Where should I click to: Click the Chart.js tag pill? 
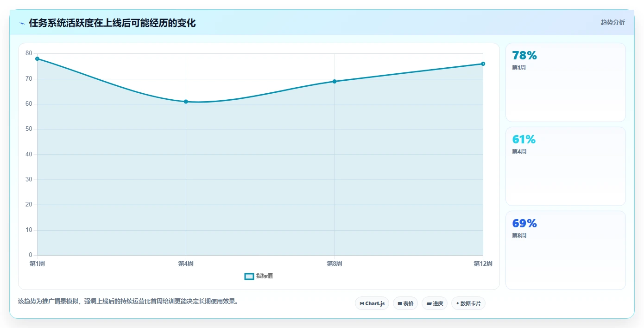pyautogui.click(x=372, y=303)
